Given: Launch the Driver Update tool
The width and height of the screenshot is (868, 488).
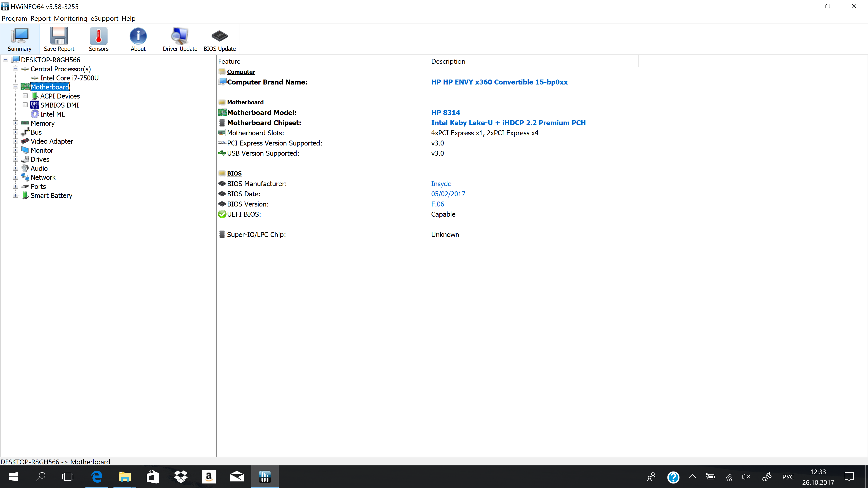Looking at the screenshot, I should 180,39.
